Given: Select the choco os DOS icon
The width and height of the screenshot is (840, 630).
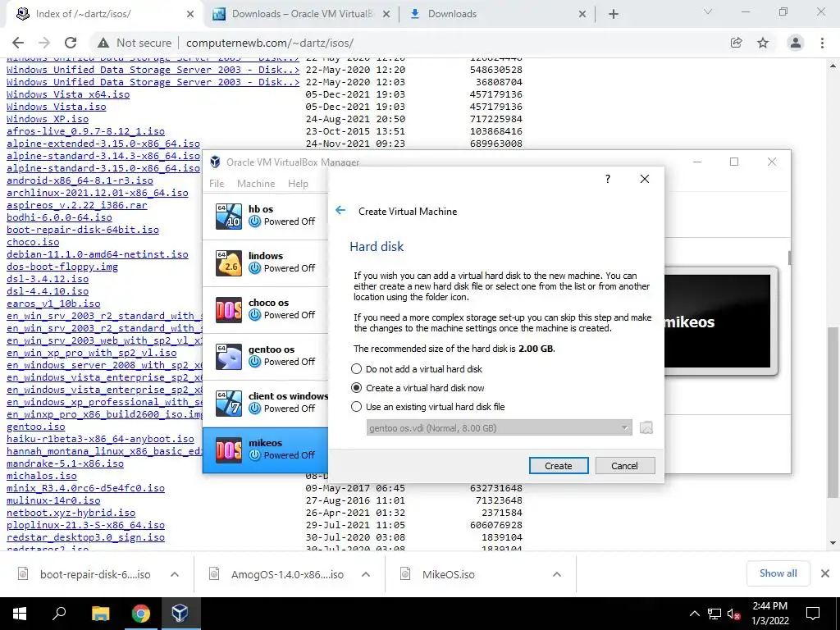Looking at the screenshot, I should [x=229, y=309].
